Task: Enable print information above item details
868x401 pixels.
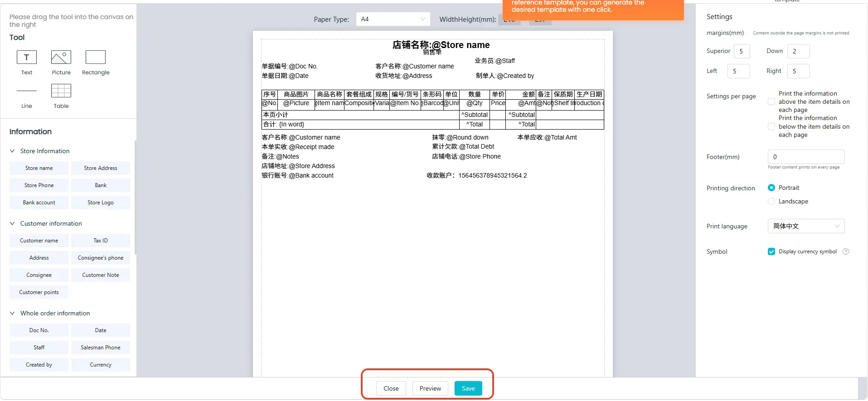Action: tap(771, 101)
